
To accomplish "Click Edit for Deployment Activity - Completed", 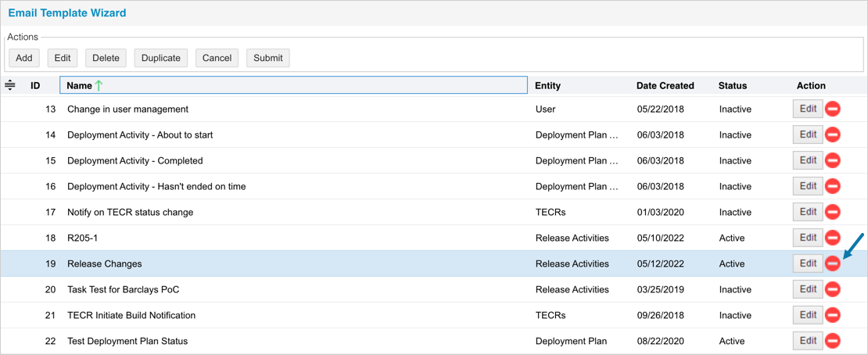I will click(807, 160).
